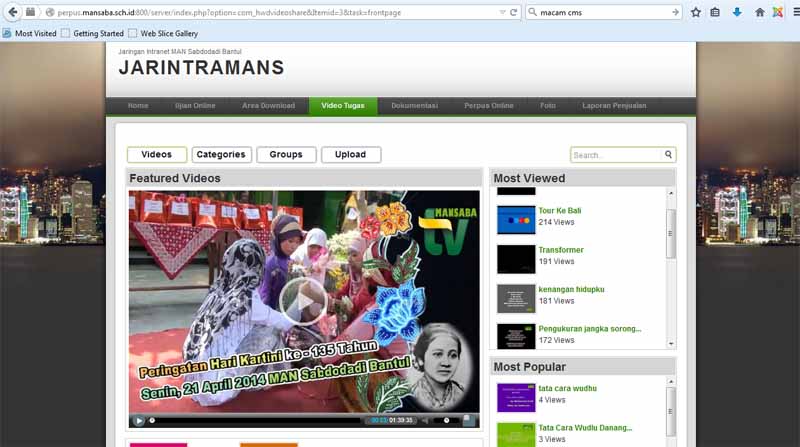
Task: Open the 'kenangan hidupku' video link
Action: 571,289
